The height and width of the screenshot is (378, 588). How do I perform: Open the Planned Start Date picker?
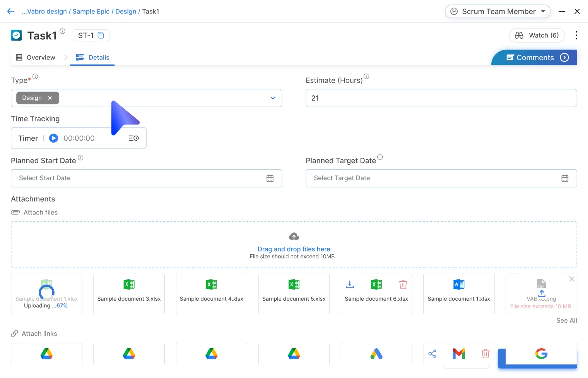(x=270, y=178)
